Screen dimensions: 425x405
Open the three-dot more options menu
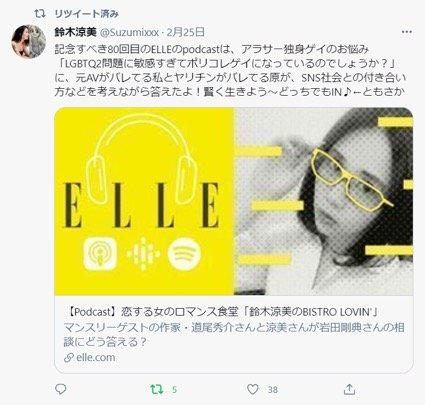tap(407, 32)
